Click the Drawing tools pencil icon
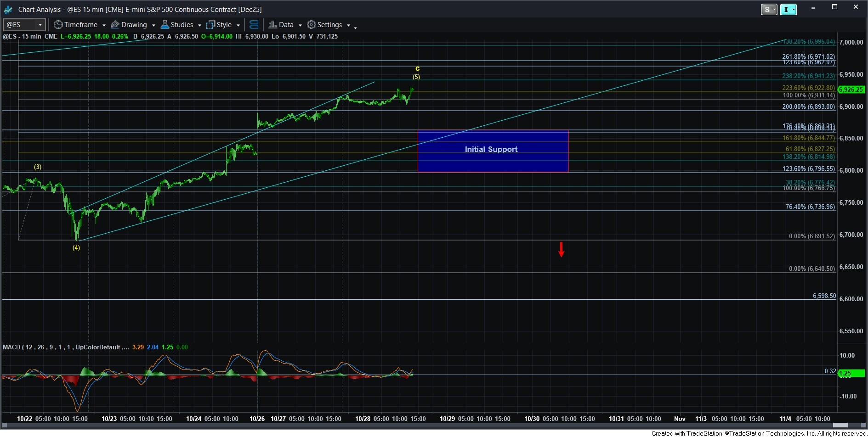This screenshot has height=437, width=868. tap(115, 25)
